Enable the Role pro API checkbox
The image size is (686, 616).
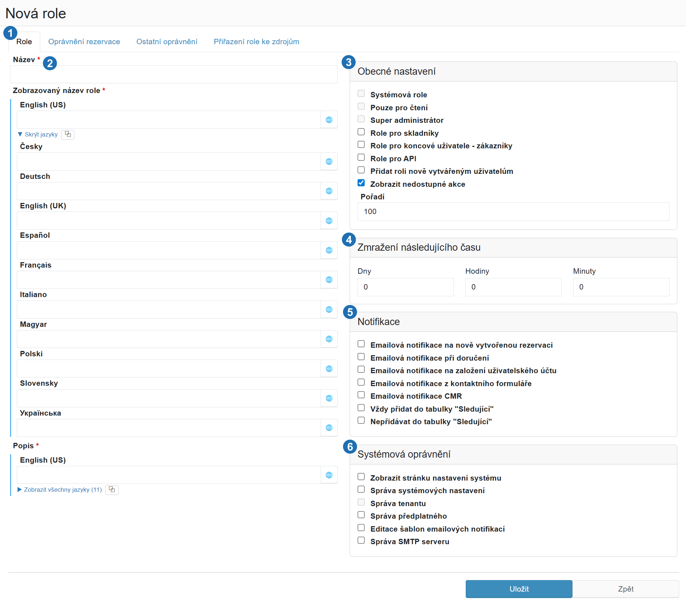point(361,158)
